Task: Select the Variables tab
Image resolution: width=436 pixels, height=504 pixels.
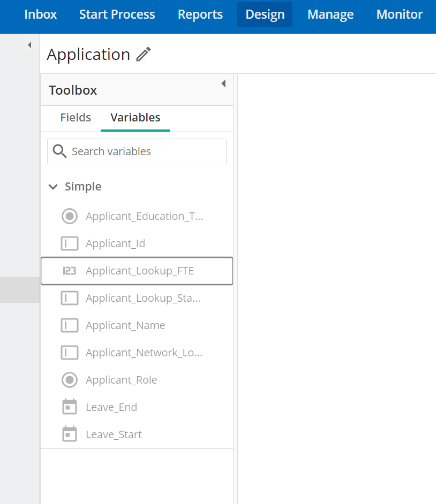Action: (x=135, y=118)
